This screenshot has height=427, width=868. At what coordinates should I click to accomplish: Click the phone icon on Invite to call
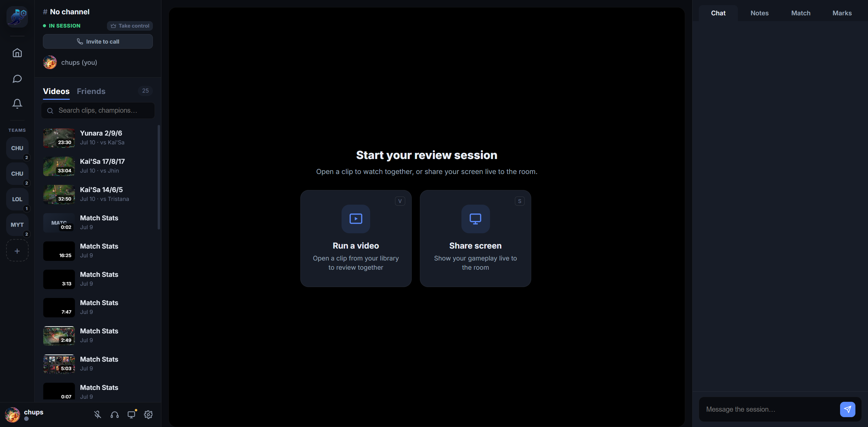[x=80, y=41]
